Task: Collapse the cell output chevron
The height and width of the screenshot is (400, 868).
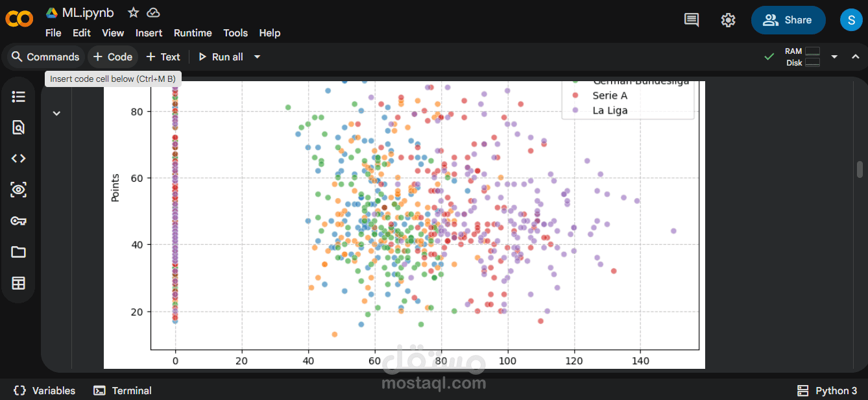Action: click(x=56, y=113)
